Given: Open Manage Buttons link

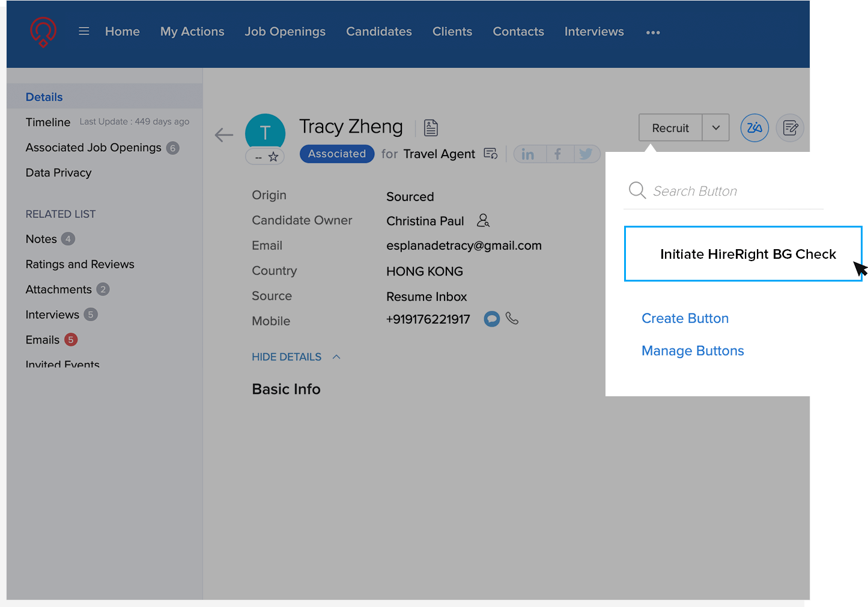Looking at the screenshot, I should [693, 350].
